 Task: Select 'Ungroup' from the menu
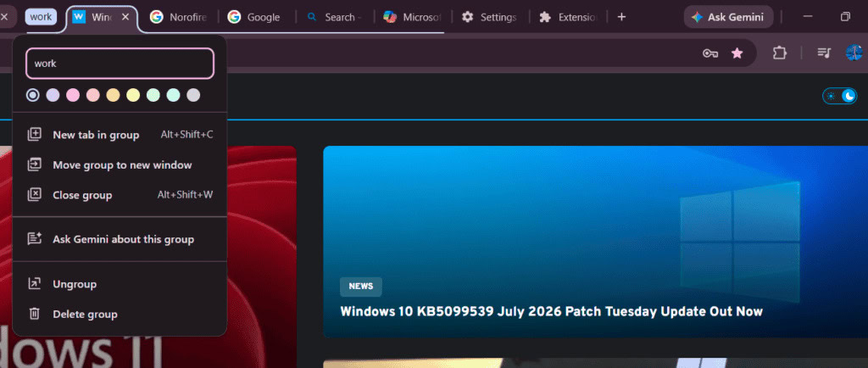point(120,284)
